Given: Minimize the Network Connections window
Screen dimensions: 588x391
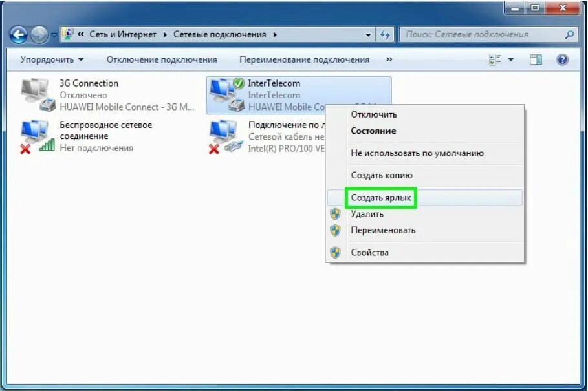Looking at the screenshot, I should click(516, 8).
